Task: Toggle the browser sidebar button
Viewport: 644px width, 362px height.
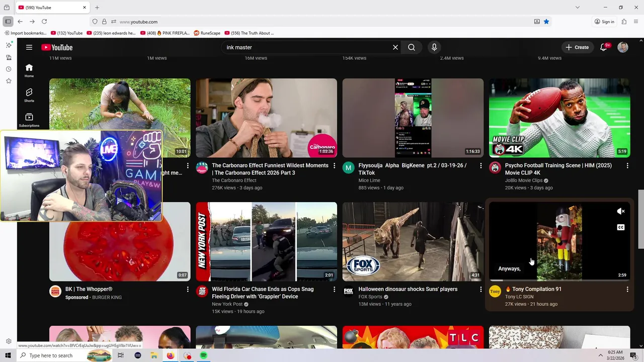Action: coord(8,22)
